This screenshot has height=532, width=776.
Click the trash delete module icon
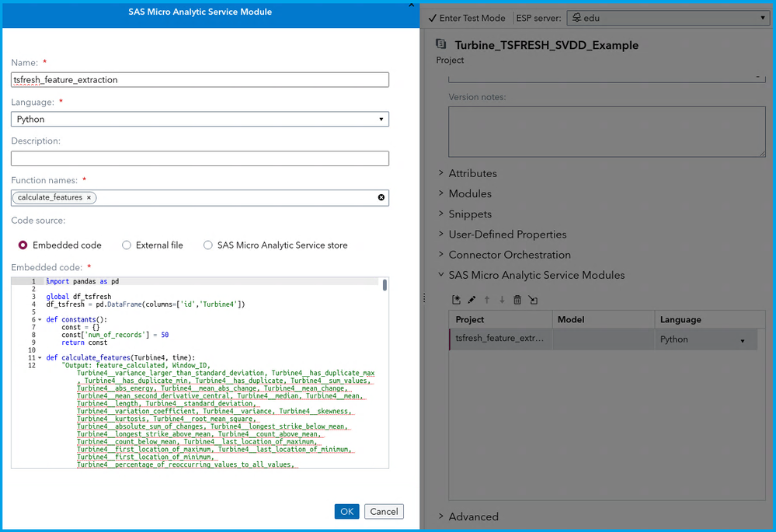point(517,300)
